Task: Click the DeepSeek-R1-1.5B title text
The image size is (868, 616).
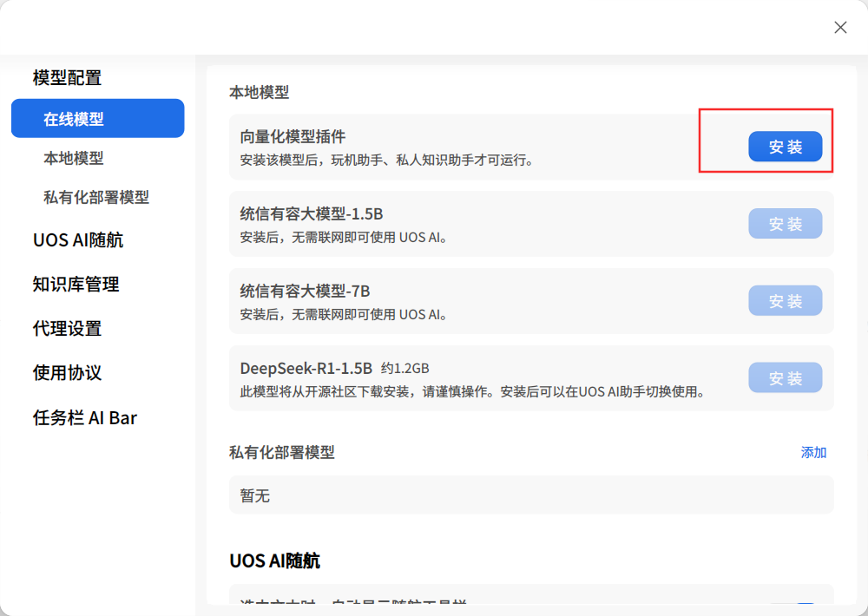Action: [x=306, y=368]
